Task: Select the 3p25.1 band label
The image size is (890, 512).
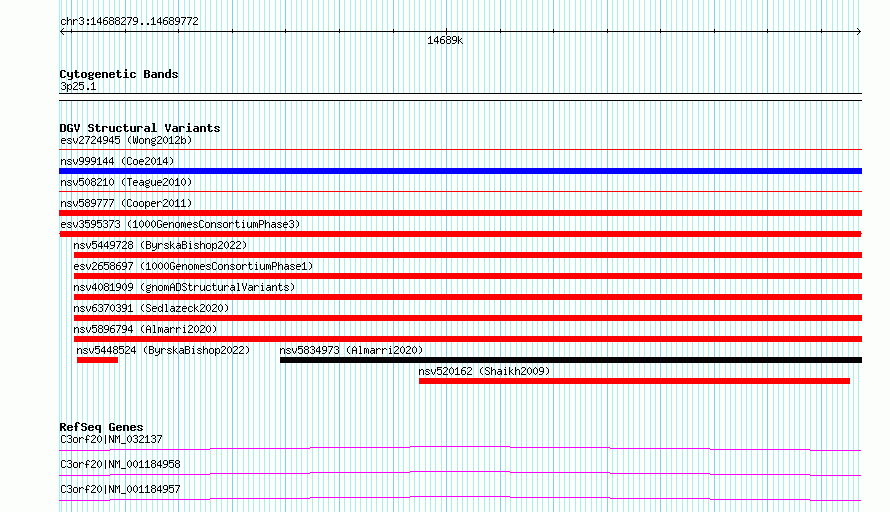Action: pos(78,86)
